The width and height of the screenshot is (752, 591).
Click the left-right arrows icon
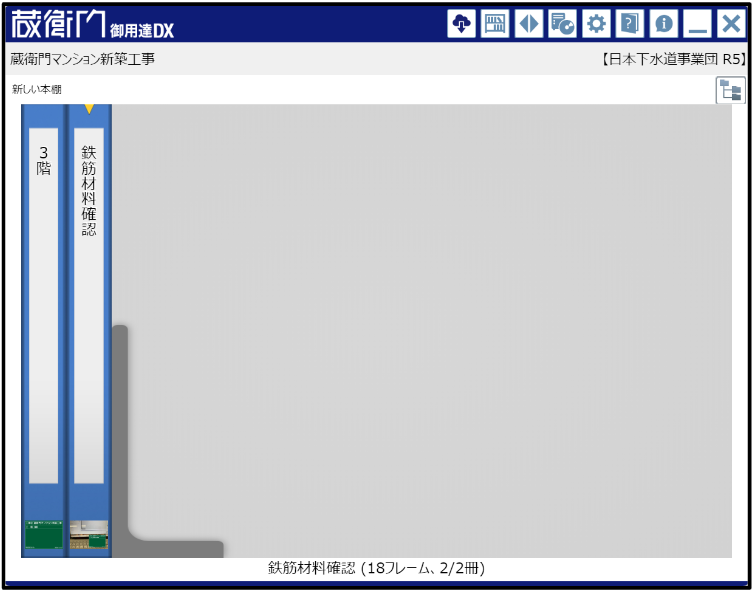point(529,24)
